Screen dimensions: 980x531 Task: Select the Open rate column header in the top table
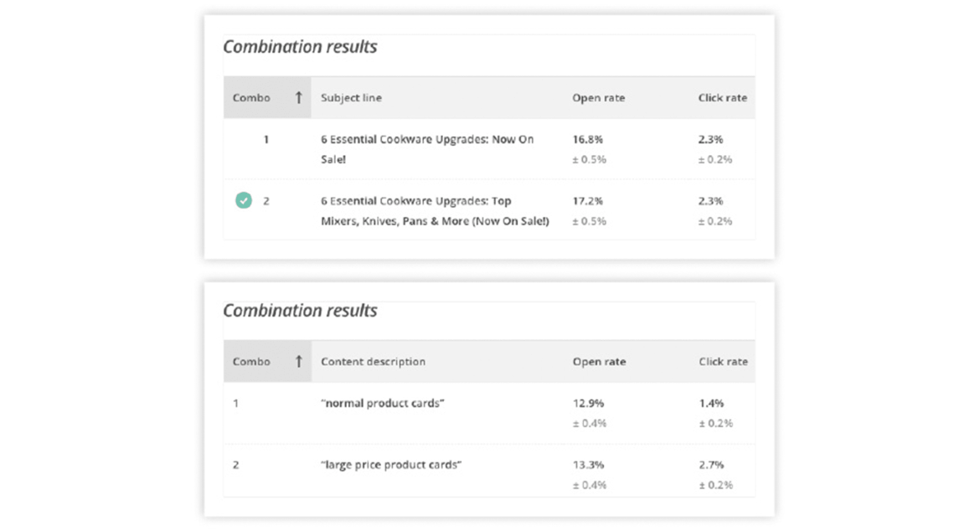[x=598, y=97]
